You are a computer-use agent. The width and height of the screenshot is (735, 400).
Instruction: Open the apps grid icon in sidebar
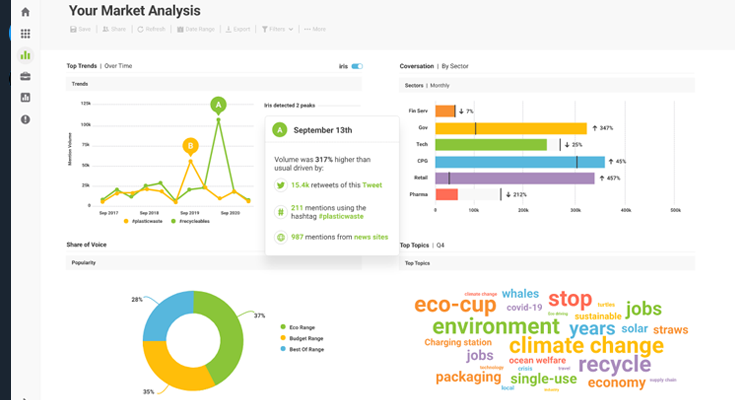(25, 33)
